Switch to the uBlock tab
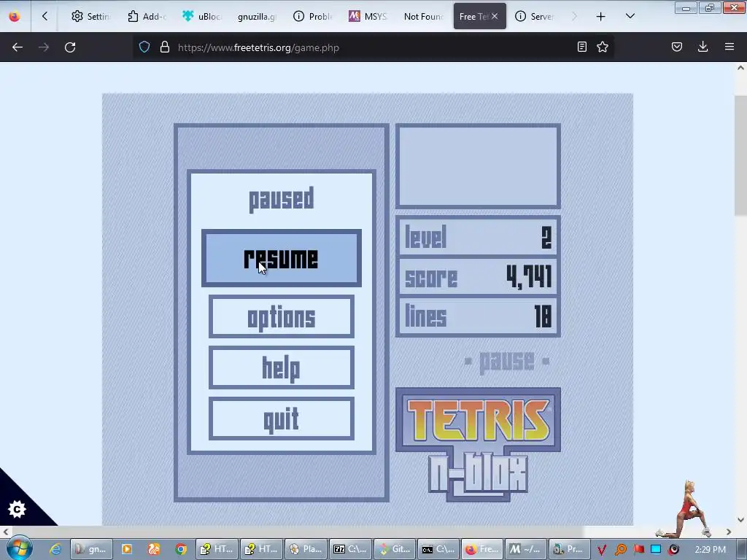 point(202,16)
